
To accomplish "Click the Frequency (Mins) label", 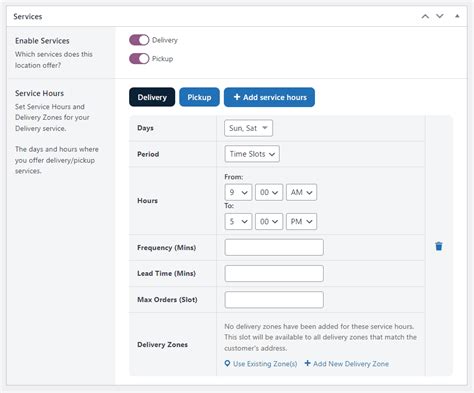I will pyautogui.click(x=167, y=248).
